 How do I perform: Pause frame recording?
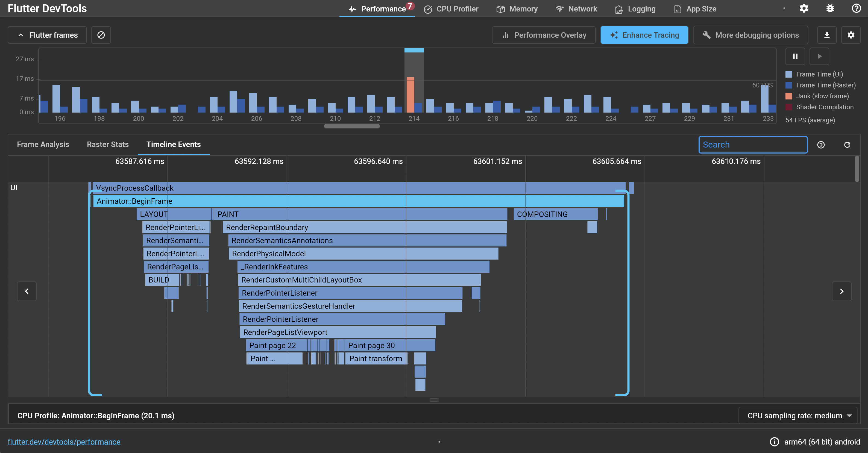point(795,56)
